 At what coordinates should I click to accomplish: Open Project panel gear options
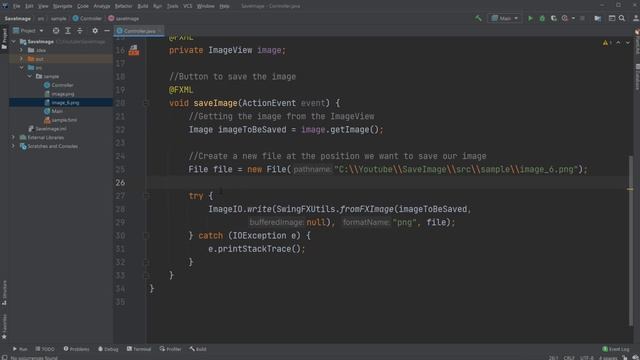click(95, 31)
